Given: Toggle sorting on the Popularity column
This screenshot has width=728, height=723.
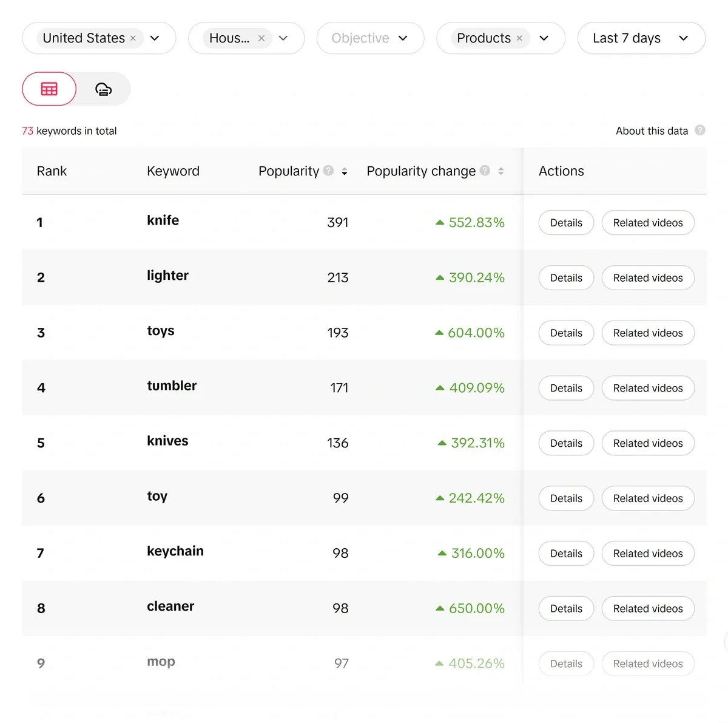Looking at the screenshot, I should click(344, 171).
